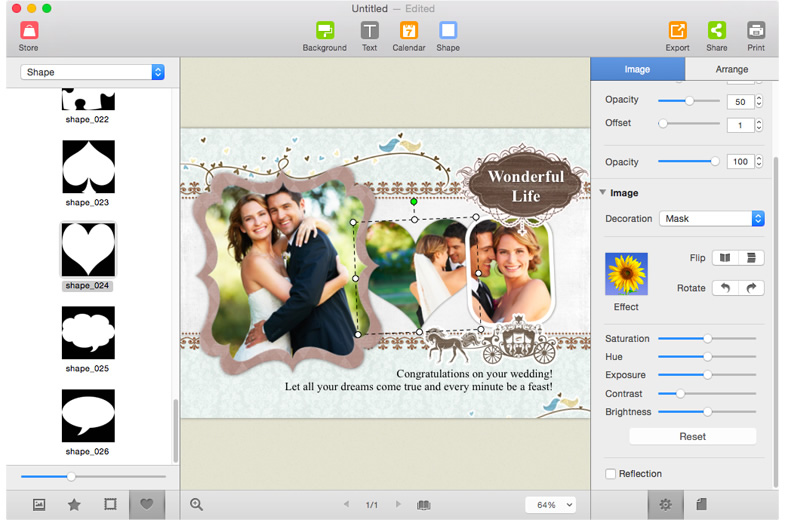Click the Opacity 50 value field
Image resolution: width=785 pixels, height=520 pixels.
[740, 102]
